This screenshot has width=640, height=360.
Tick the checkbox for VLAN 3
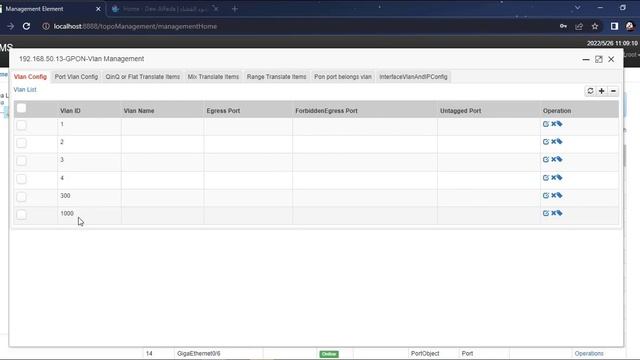click(21, 161)
